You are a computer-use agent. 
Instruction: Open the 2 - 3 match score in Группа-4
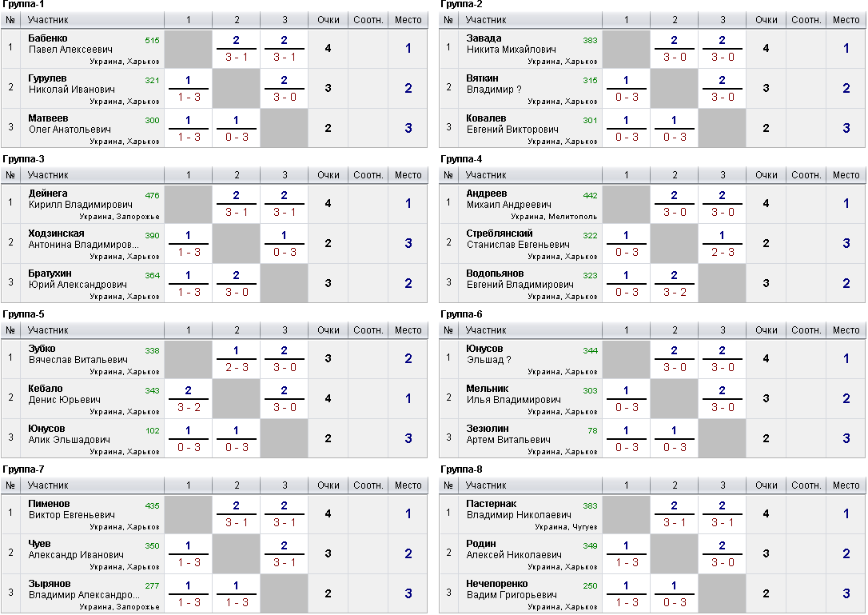coord(723,252)
